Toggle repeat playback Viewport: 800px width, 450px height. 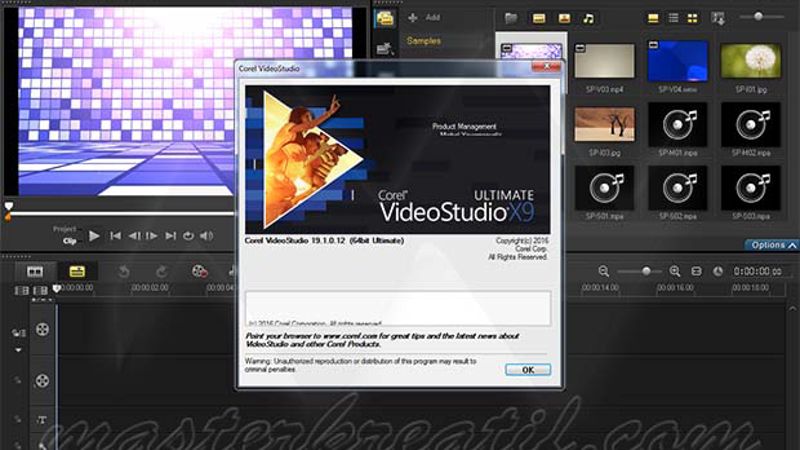[188, 236]
